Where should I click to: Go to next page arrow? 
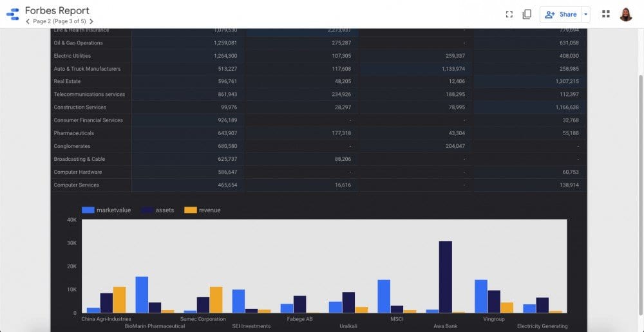point(91,21)
